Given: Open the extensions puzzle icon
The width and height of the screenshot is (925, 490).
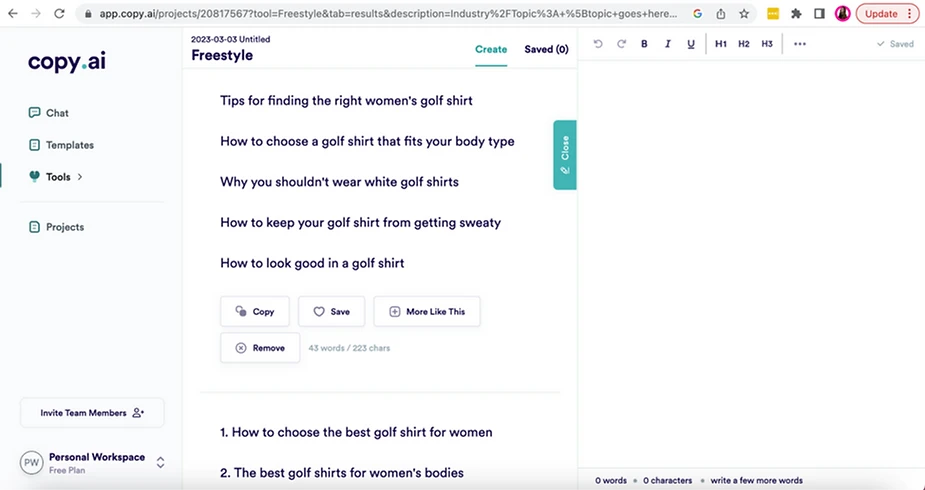Looking at the screenshot, I should [x=796, y=14].
